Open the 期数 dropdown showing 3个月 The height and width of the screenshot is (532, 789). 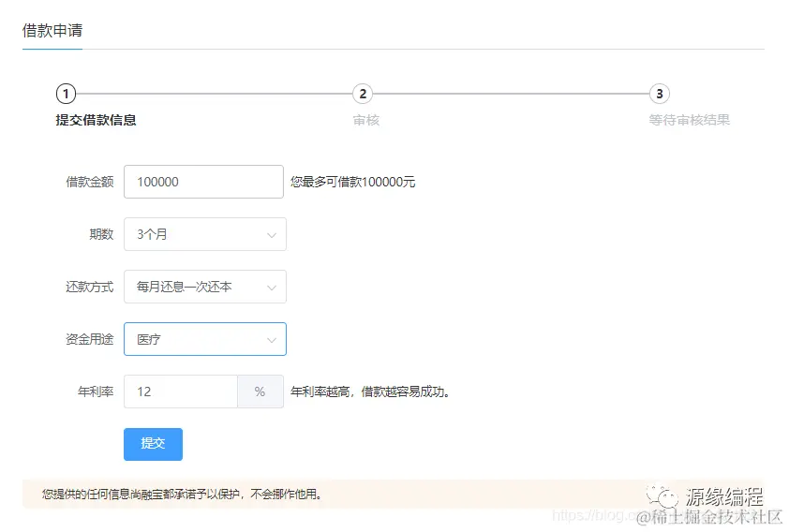(205, 234)
